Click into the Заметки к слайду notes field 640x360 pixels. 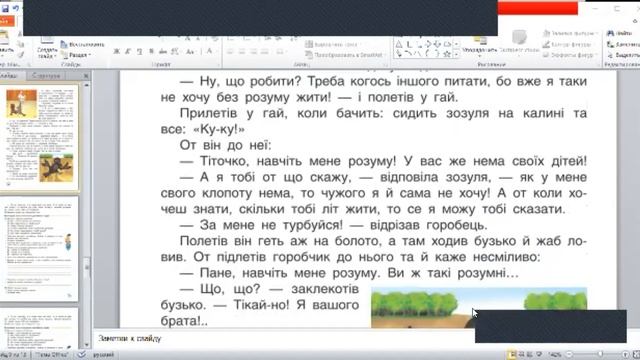[284, 338]
